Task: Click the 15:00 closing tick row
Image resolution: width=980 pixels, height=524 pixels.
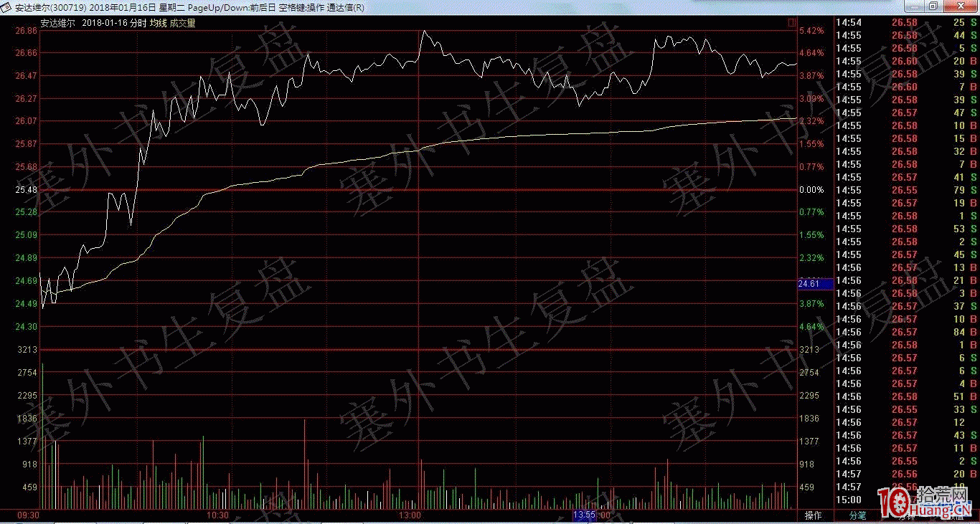Action: (x=907, y=500)
